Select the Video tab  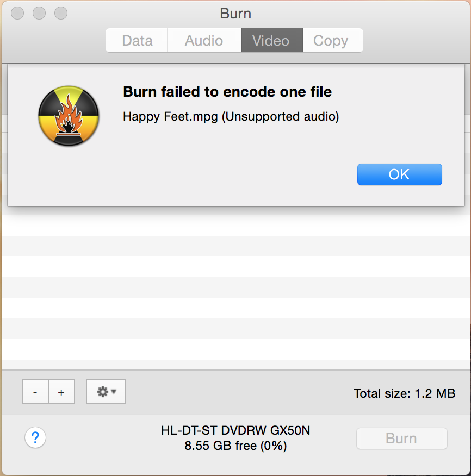pos(271,40)
